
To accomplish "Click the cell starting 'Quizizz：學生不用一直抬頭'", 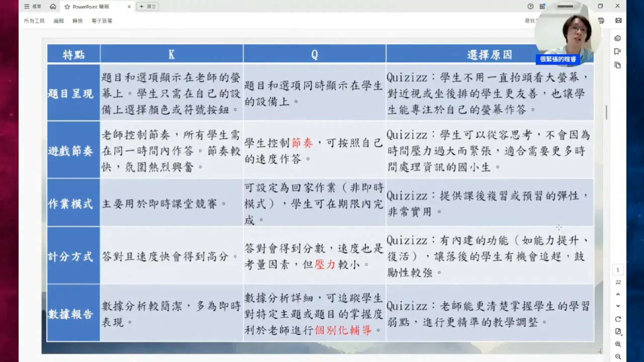I will pyautogui.click(x=490, y=93).
